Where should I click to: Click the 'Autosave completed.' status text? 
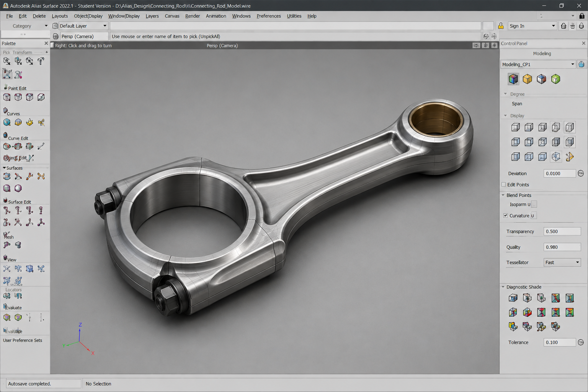(x=29, y=384)
